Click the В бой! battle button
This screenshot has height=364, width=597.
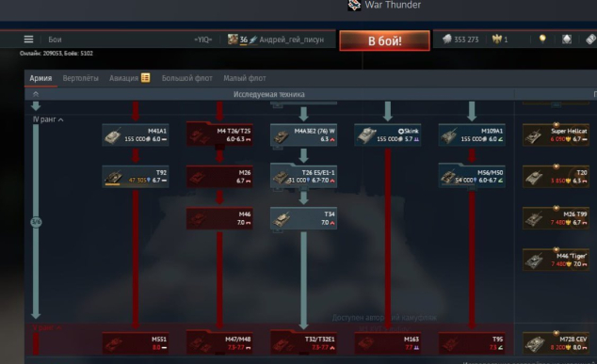(x=384, y=40)
